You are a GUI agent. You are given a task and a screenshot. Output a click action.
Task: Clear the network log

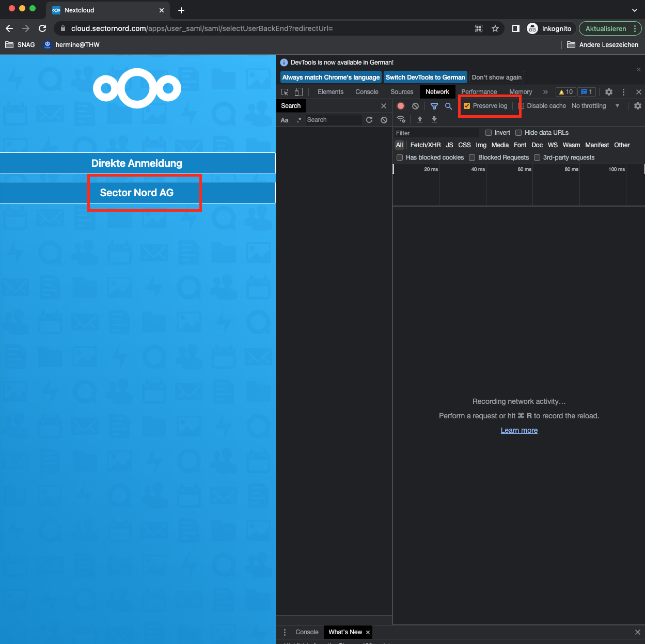[415, 106]
